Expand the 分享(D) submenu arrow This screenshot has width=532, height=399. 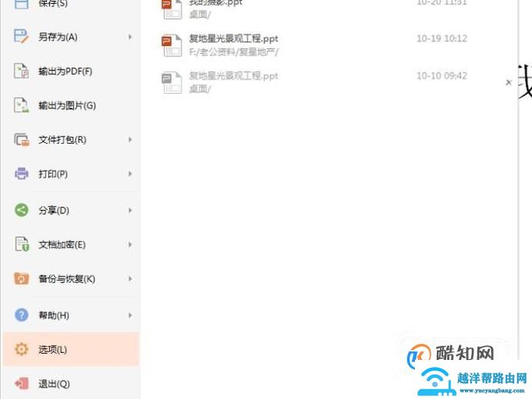pos(130,210)
